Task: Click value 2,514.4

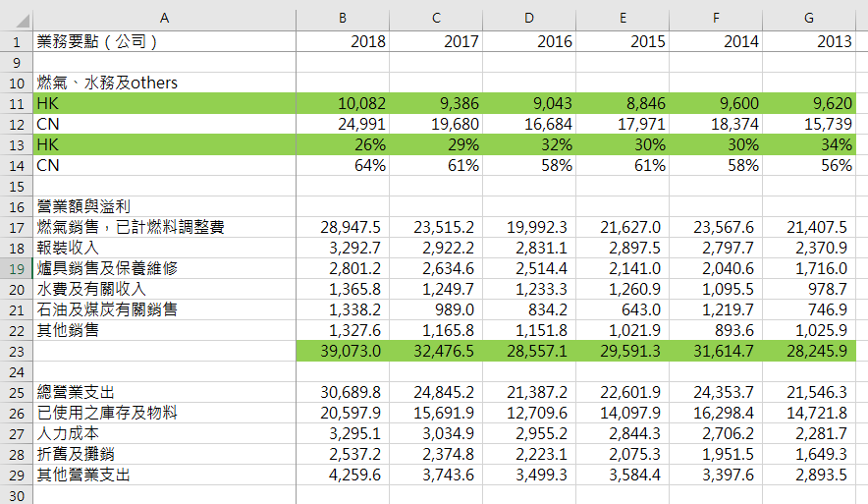Action: tap(529, 268)
